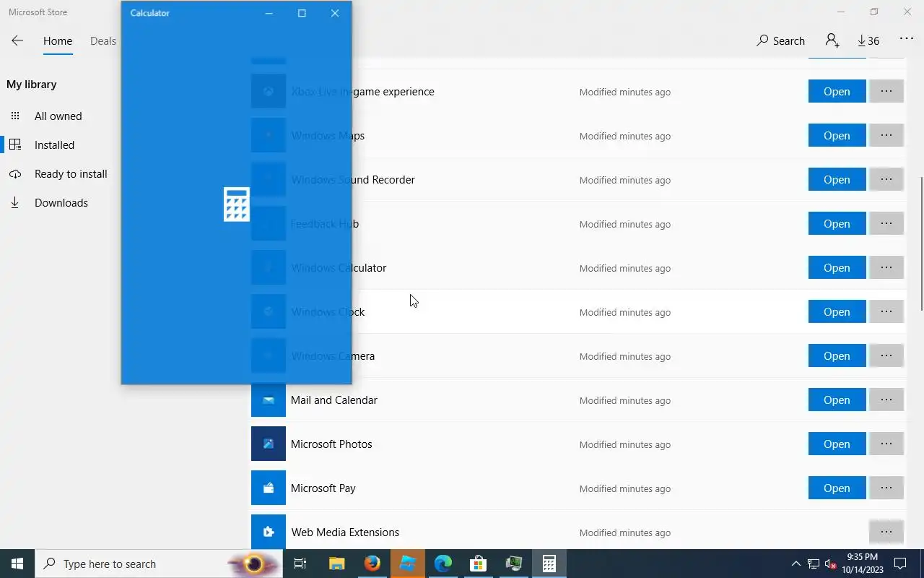Click the muted volume tray icon

(x=831, y=564)
